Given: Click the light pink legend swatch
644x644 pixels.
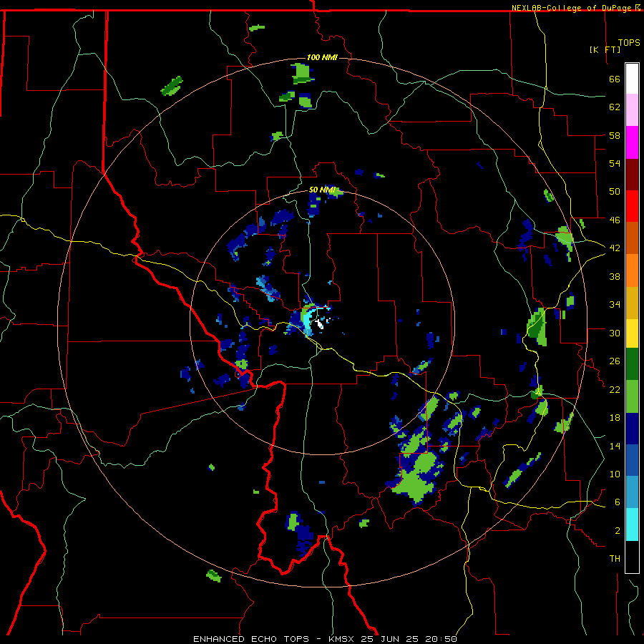Looking at the screenshot, I should pyautogui.click(x=632, y=110).
